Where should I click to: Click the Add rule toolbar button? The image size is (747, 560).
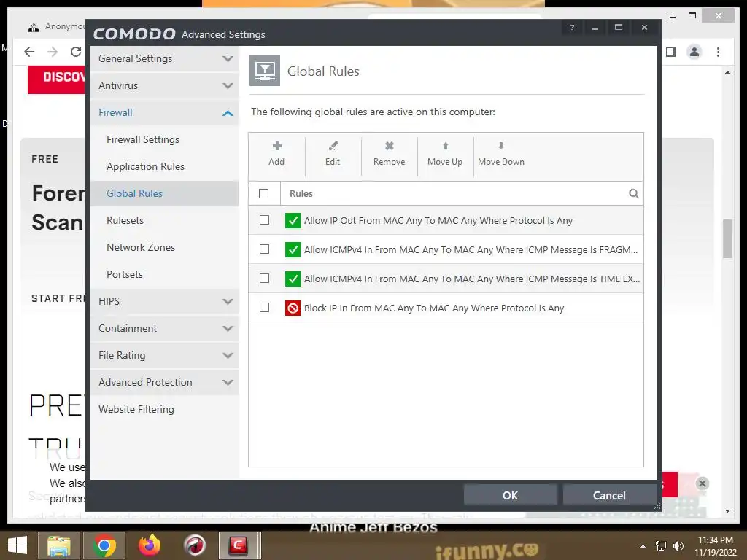pyautogui.click(x=276, y=154)
